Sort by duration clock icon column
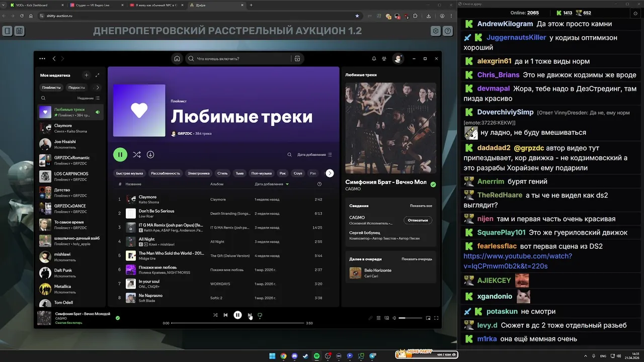The height and width of the screenshot is (362, 644). click(319, 184)
